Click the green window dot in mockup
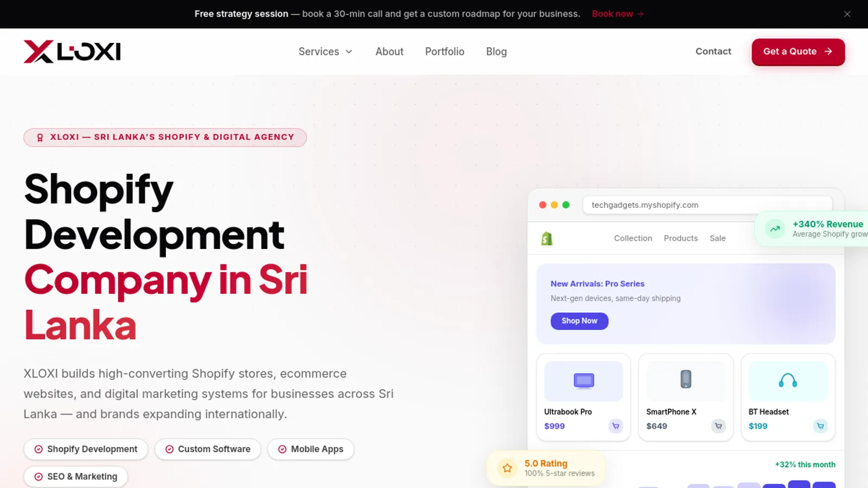868x488 pixels. [566, 205]
